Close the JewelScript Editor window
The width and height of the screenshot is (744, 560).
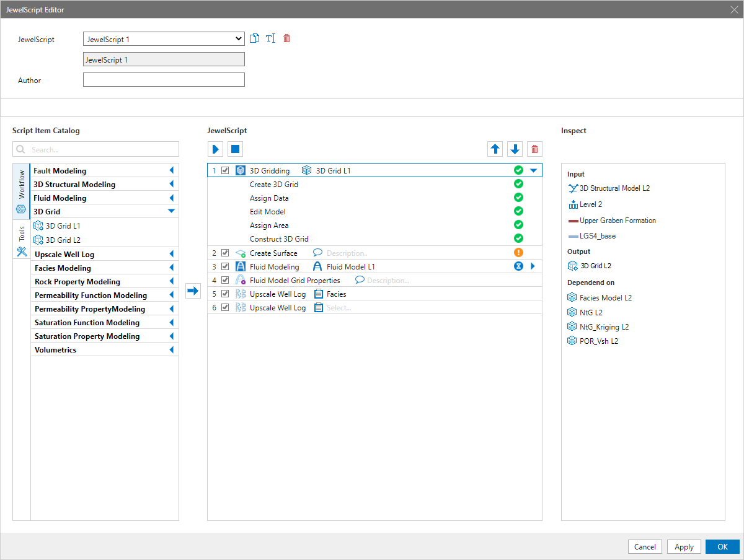pyautogui.click(x=734, y=9)
